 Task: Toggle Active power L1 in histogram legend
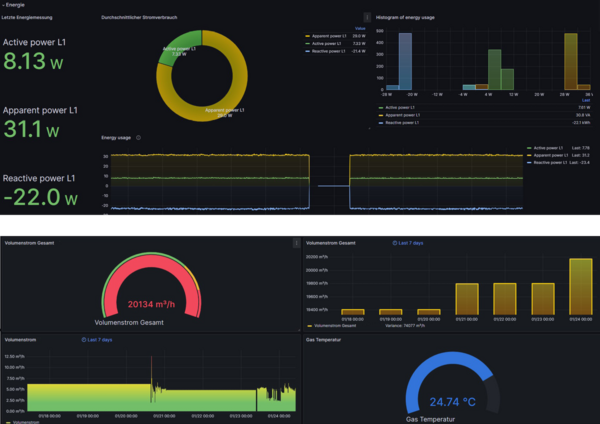pos(400,108)
